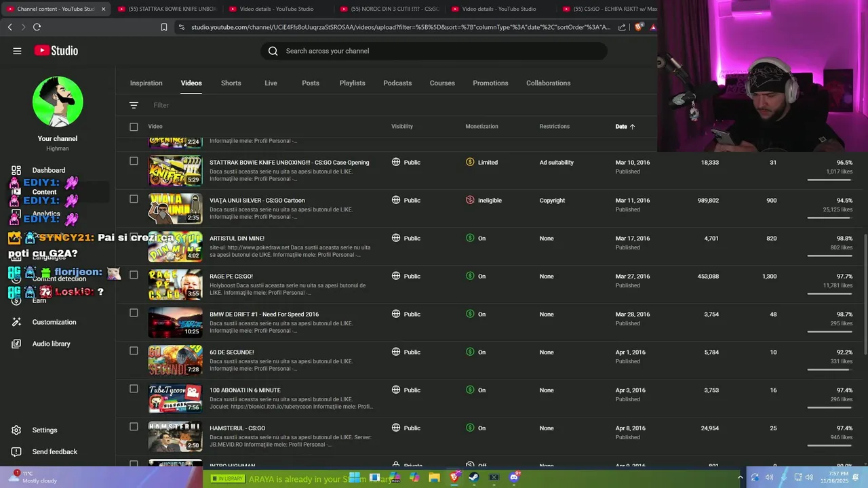This screenshot has width=868, height=488.
Task: Open the Collaborations tab
Action: [x=548, y=83]
